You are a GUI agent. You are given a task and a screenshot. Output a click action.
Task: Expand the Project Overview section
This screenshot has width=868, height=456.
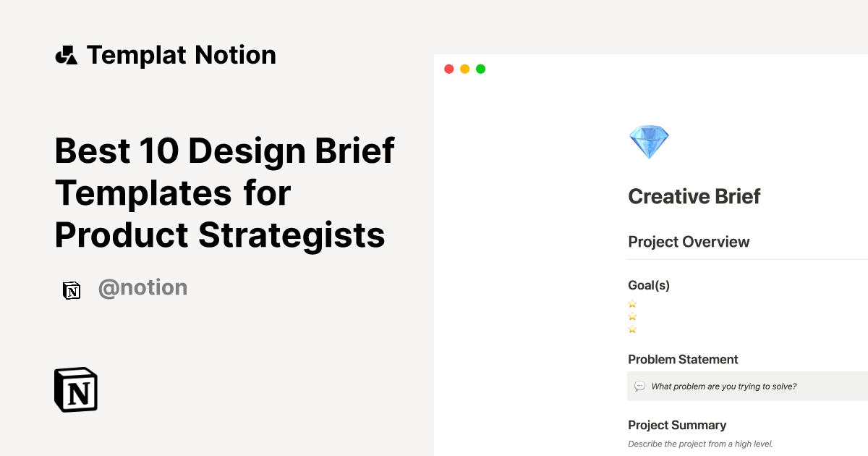pos(689,241)
